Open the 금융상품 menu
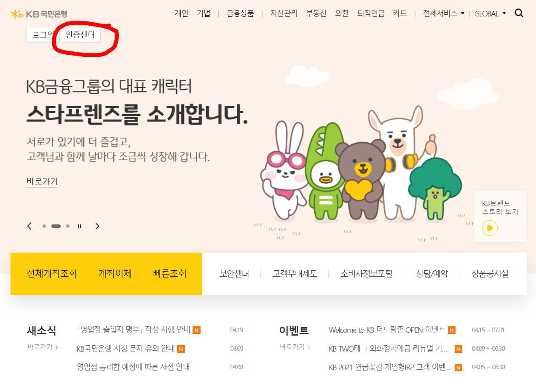 [240, 13]
